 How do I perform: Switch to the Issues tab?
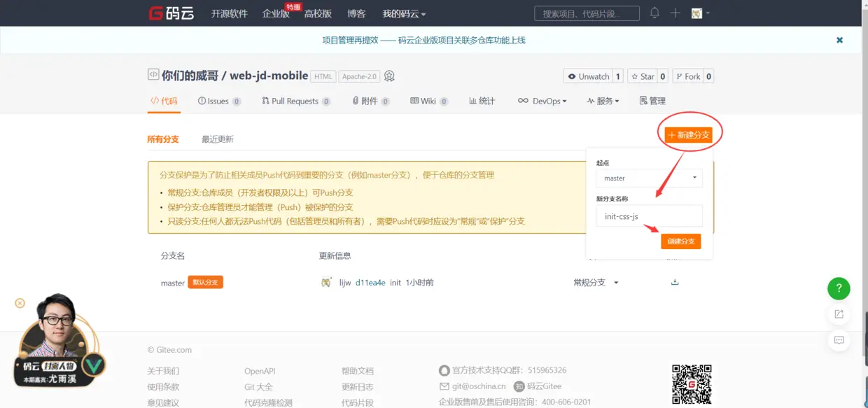pyautogui.click(x=219, y=101)
